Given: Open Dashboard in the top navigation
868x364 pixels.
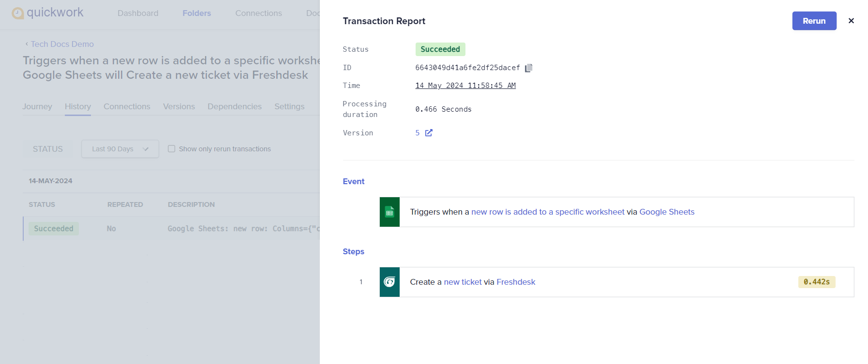Looking at the screenshot, I should (138, 13).
